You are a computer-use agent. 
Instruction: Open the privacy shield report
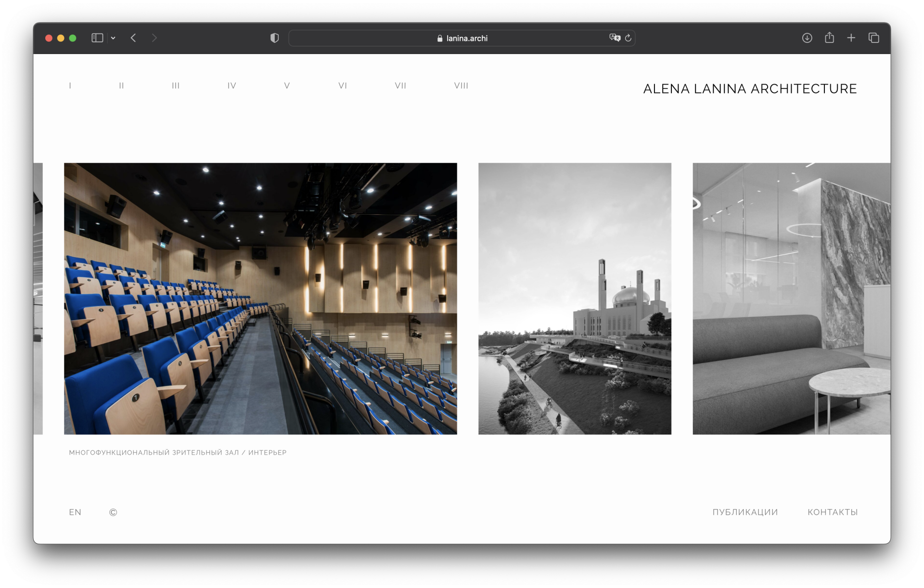(274, 38)
